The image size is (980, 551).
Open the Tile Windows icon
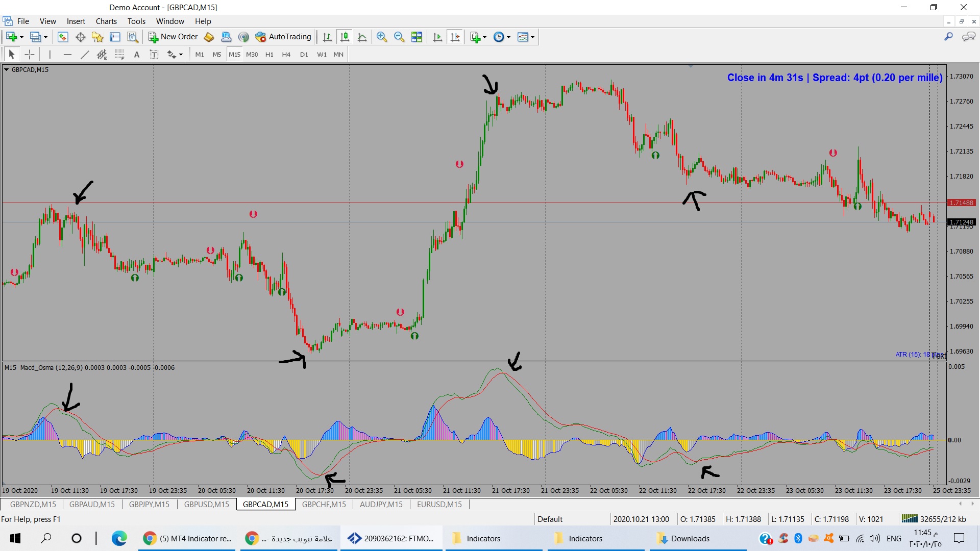coord(416,37)
